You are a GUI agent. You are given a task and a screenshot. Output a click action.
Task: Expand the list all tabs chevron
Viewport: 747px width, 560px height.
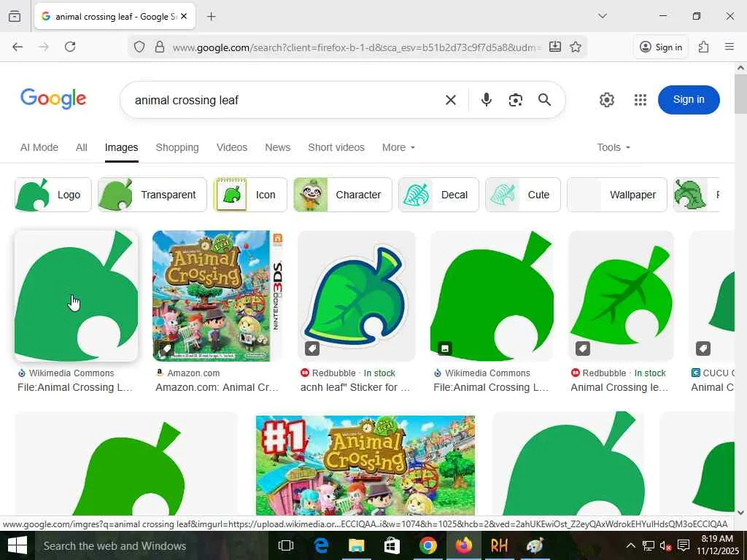click(x=603, y=16)
